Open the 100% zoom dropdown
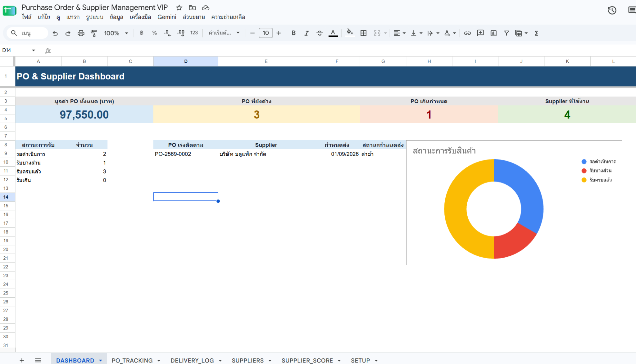 [116, 33]
